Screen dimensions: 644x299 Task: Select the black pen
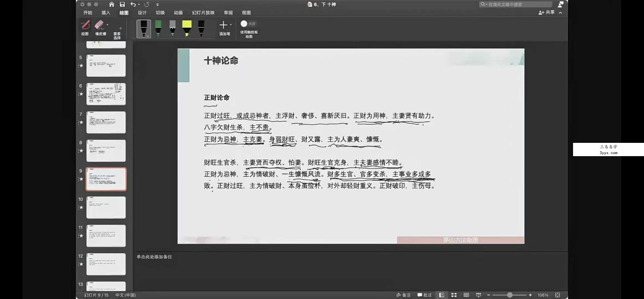tap(144, 28)
